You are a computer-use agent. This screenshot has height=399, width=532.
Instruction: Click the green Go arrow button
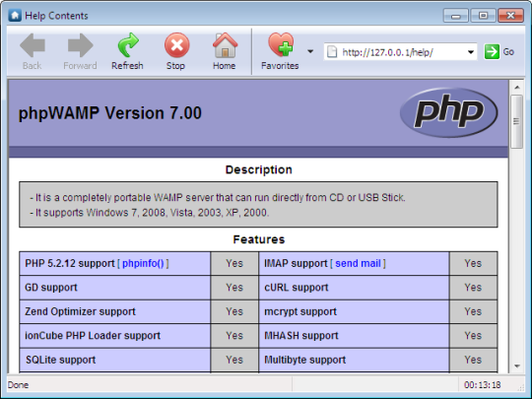pos(492,52)
